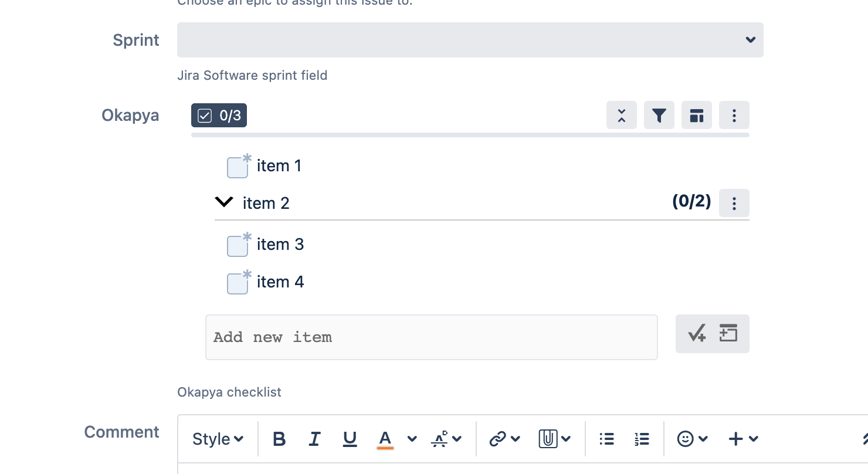
Task: Click the Add new item input field
Action: pos(431,337)
